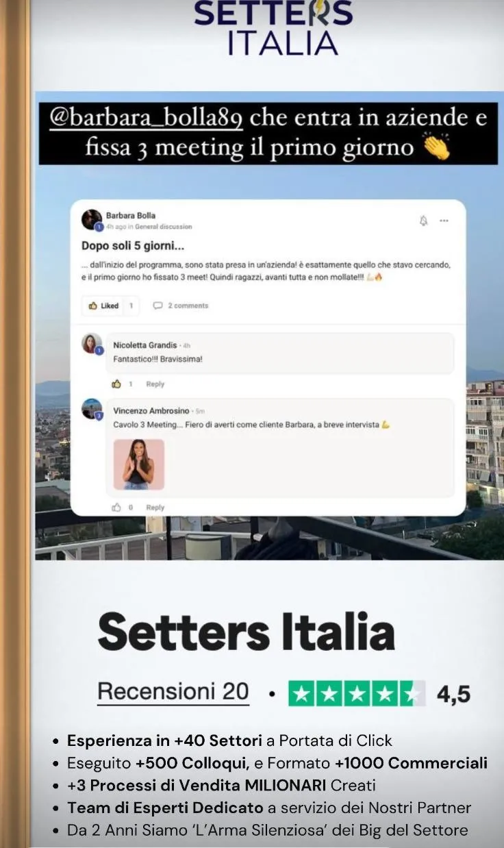This screenshot has height=848, width=504.
Task: Click Barbara Bolla's profile avatar
Action: (92, 220)
